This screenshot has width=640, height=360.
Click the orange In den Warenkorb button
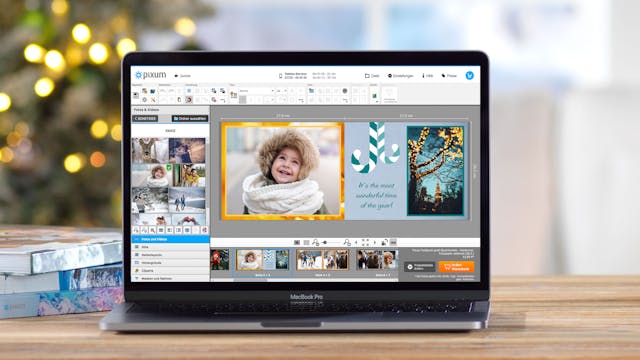pyautogui.click(x=456, y=267)
